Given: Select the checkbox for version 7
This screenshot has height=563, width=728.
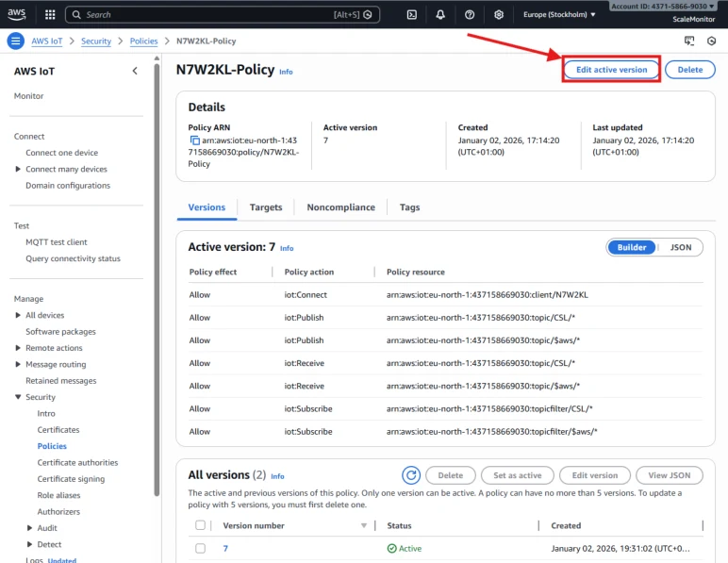Looking at the screenshot, I should coord(200,548).
